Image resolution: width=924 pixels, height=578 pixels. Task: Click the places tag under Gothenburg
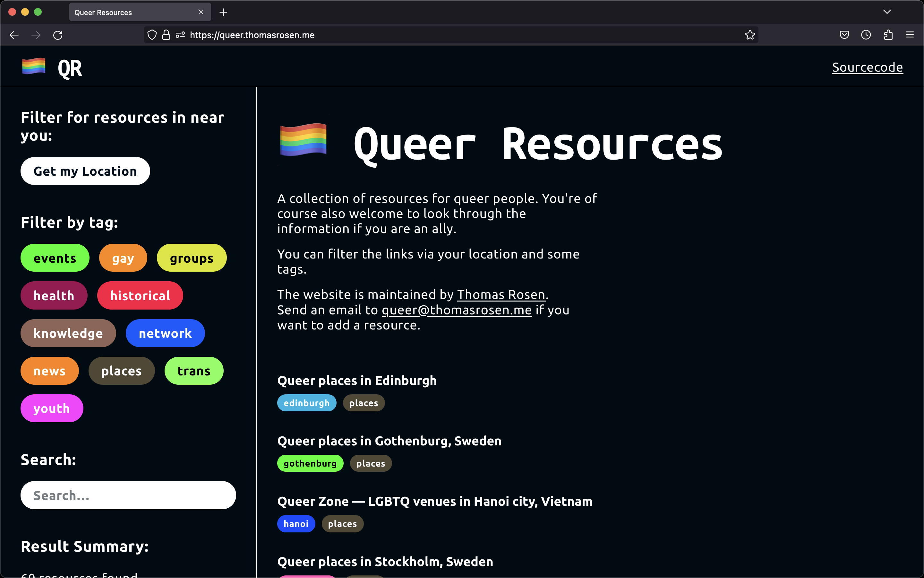(x=371, y=463)
